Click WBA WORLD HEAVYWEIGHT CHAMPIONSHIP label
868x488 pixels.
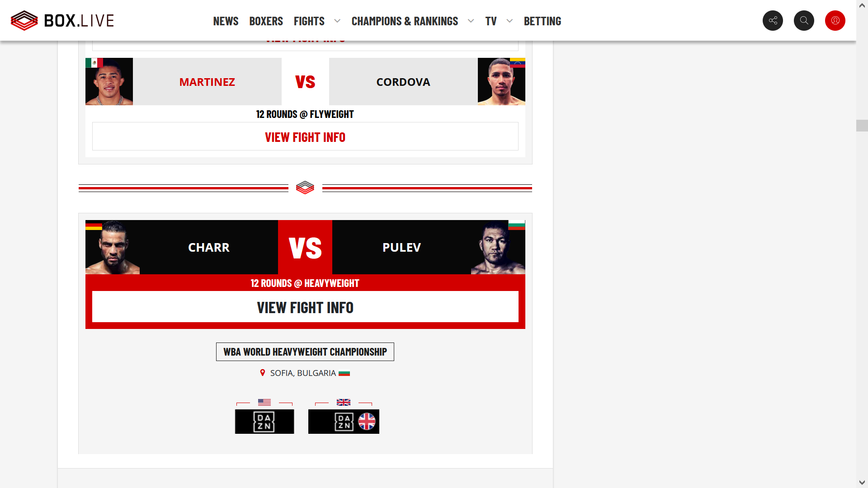tap(305, 352)
